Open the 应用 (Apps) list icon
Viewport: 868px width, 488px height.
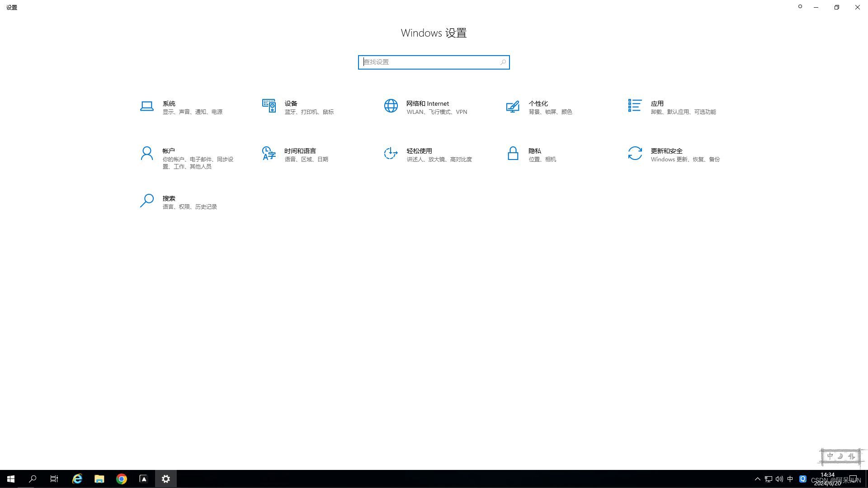[x=635, y=106]
